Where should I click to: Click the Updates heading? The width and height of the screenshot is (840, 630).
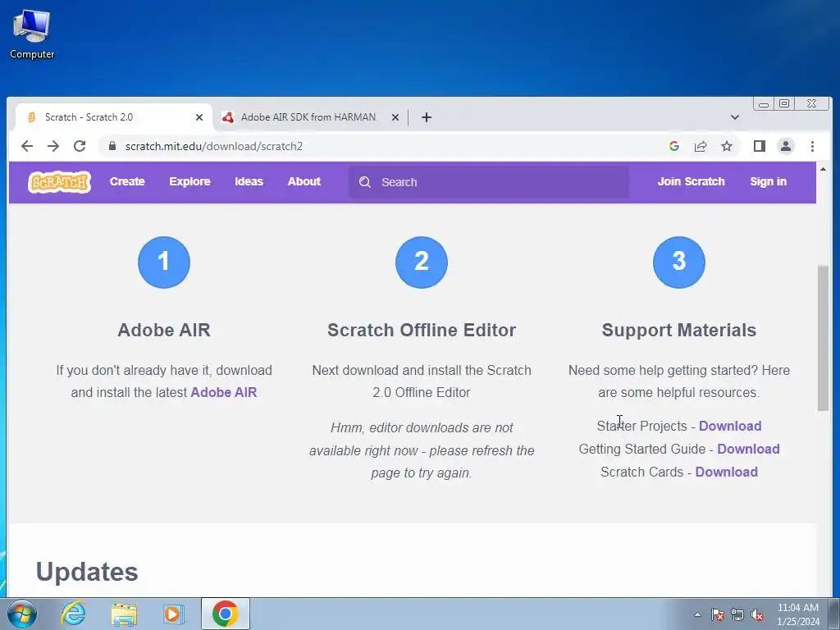(x=87, y=572)
